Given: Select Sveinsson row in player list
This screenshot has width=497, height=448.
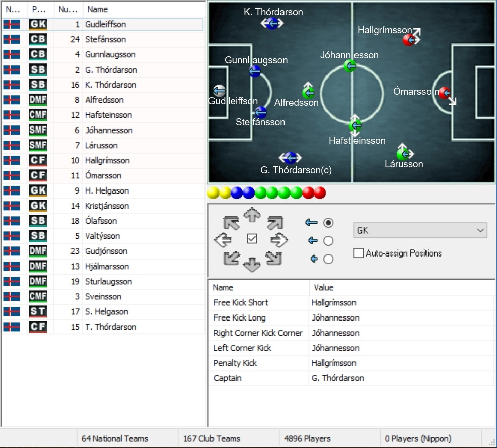Looking at the screenshot, I should pyautogui.click(x=103, y=297).
